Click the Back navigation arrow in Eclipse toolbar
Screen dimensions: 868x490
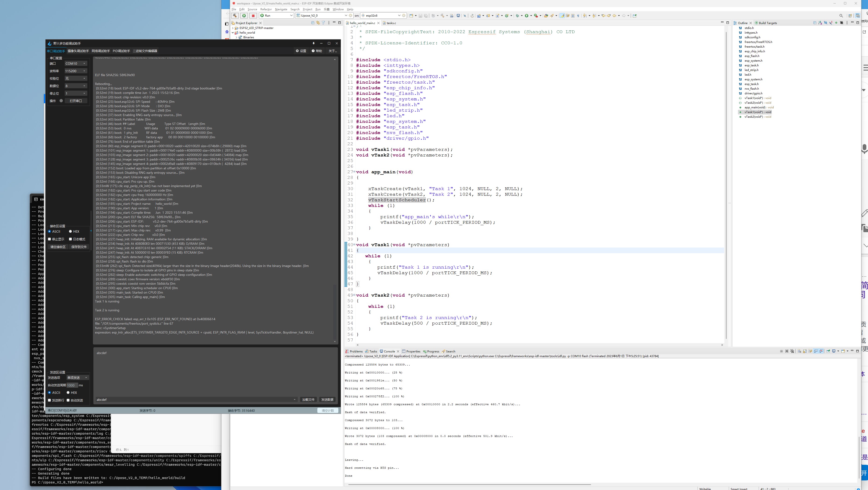pyautogui.click(x=614, y=15)
